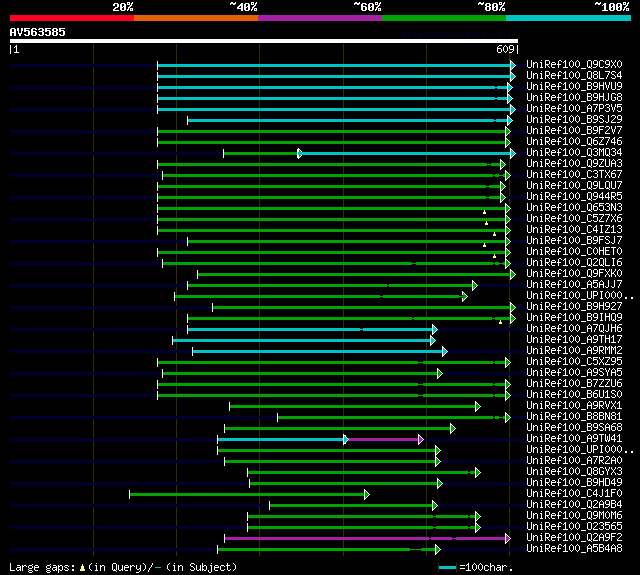Screen dimensions: 640x575
Task: Click the UniRef100_Q9C9X0 hit label
Action: pos(574,64)
